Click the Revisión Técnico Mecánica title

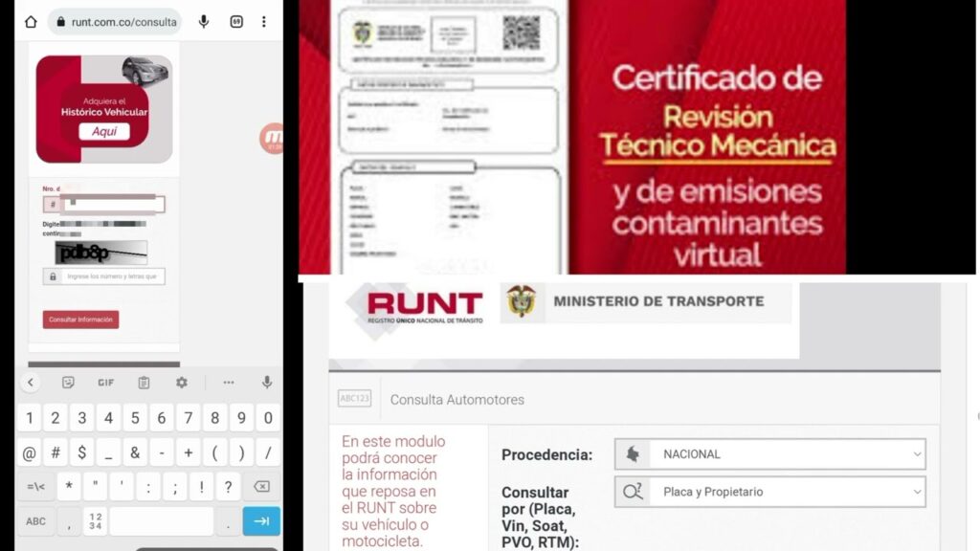click(x=718, y=131)
